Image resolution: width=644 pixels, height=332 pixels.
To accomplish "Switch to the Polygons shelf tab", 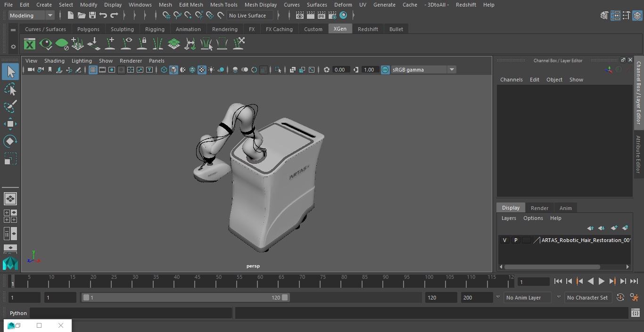I will tap(88, 29).
